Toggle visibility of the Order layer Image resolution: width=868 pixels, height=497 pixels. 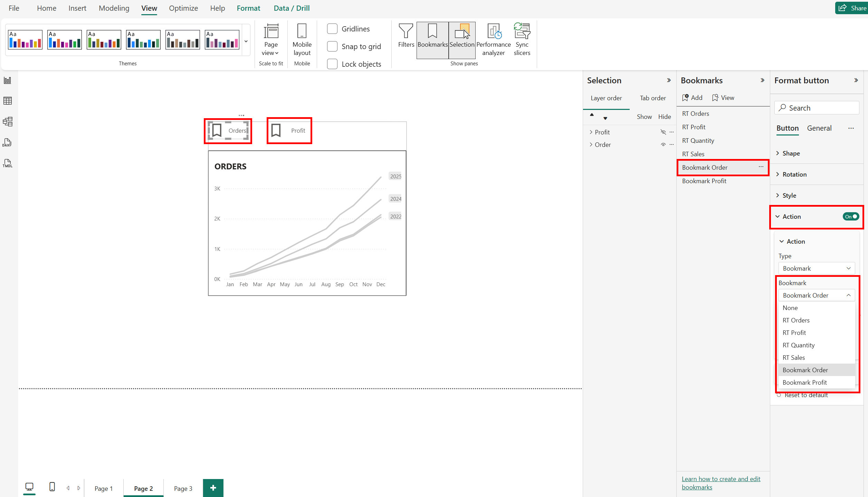pos(663,144)
